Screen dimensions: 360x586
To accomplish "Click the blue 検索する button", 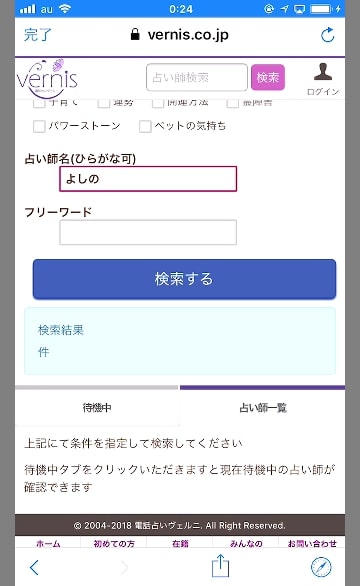I will tap(184, 279).
